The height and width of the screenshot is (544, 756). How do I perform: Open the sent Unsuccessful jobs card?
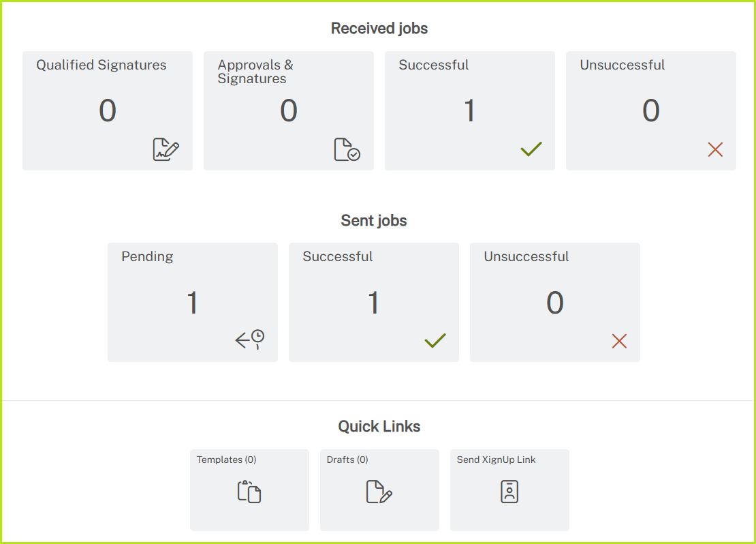(554, 301)
